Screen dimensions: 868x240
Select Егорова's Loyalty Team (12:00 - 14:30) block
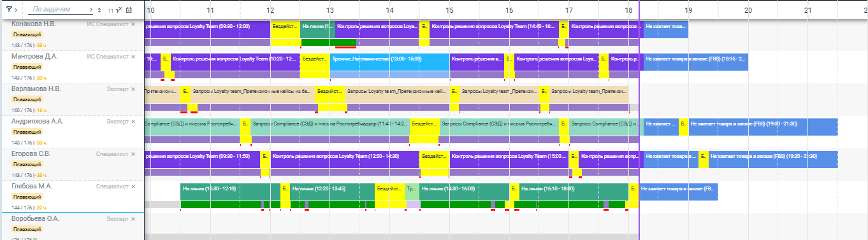tap(345, 159)
